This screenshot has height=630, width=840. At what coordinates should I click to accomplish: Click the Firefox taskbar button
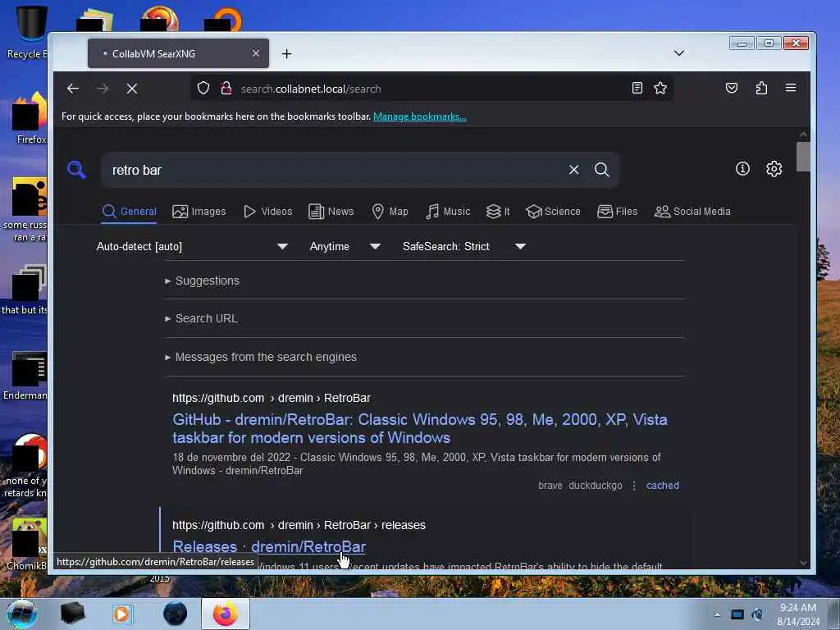(226, 614)
